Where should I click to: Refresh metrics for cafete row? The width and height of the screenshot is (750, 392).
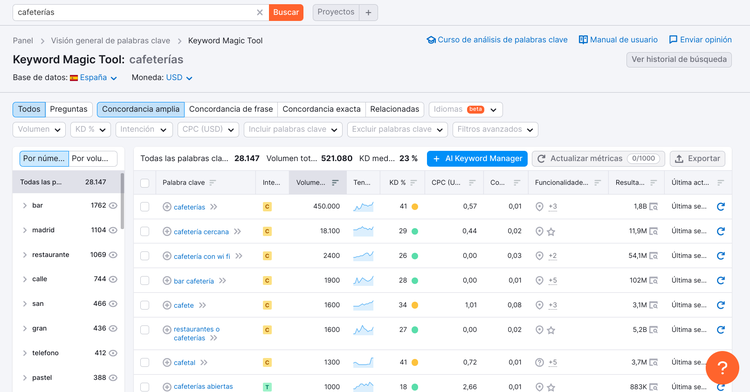point(721,305)
